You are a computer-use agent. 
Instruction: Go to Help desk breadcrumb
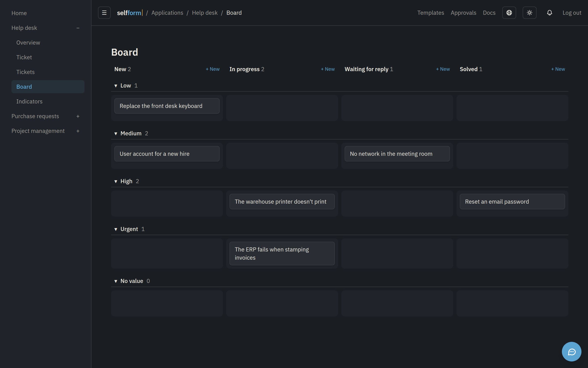point(205,13)
